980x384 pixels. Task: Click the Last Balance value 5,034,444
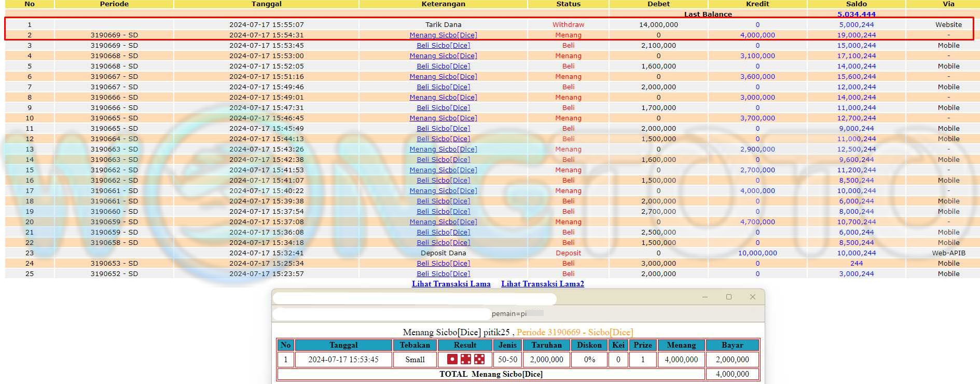click(x=856, y=15)
